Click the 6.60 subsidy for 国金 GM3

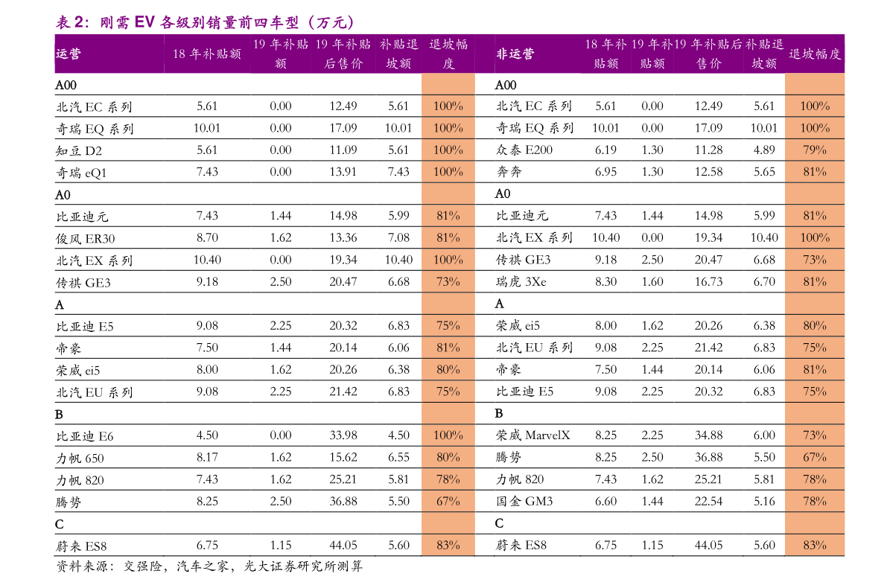pyautogui.click(x=605, y=502)
